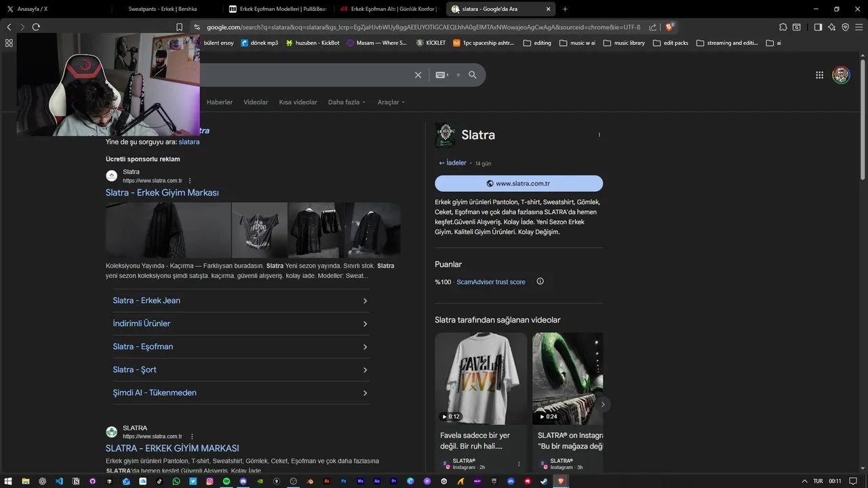
Task: Click the magnifier search button
Action: 473,75
